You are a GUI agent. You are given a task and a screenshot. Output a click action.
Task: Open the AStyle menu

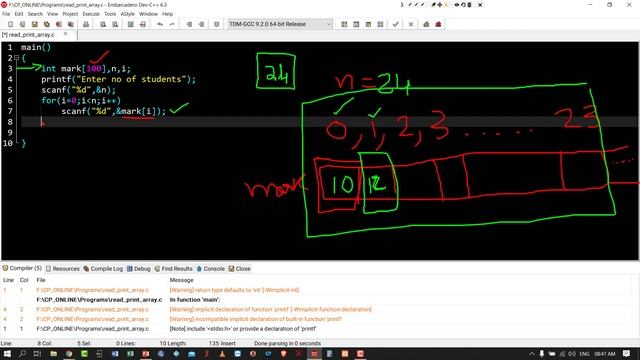pos(128,14)
